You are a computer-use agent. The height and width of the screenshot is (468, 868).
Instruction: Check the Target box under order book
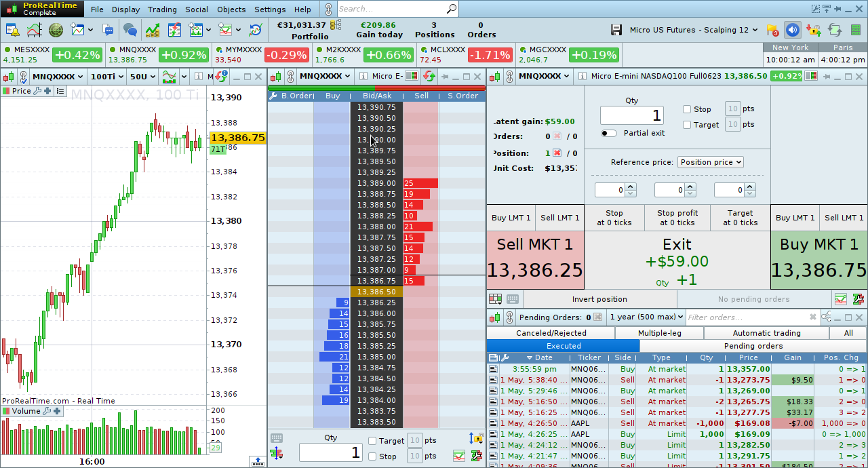pos(372,441)
